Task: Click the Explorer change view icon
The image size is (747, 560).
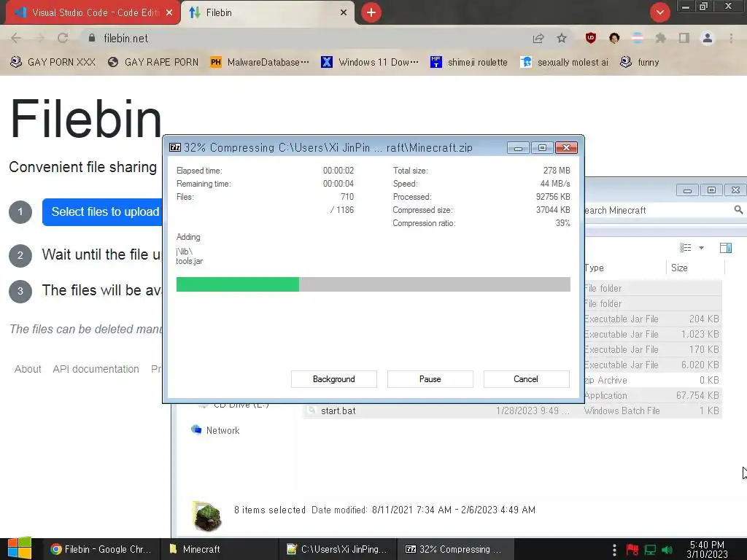Action: point(685,248)
